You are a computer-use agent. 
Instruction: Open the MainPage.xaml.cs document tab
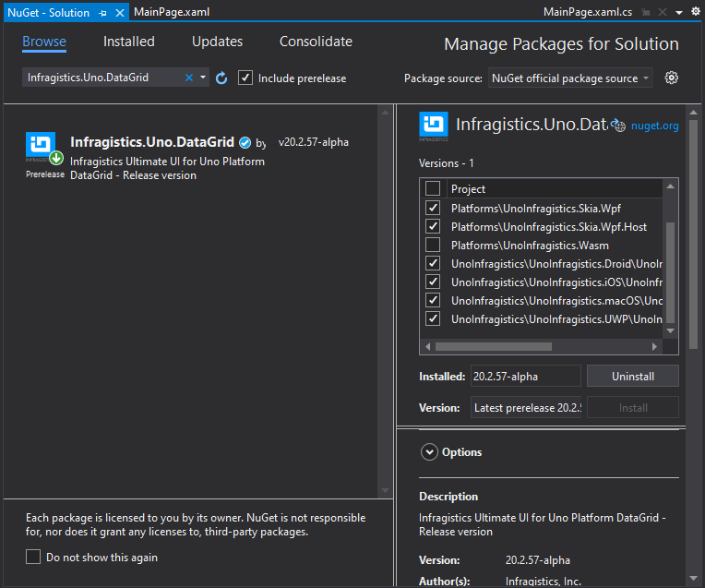coord(588,12)
